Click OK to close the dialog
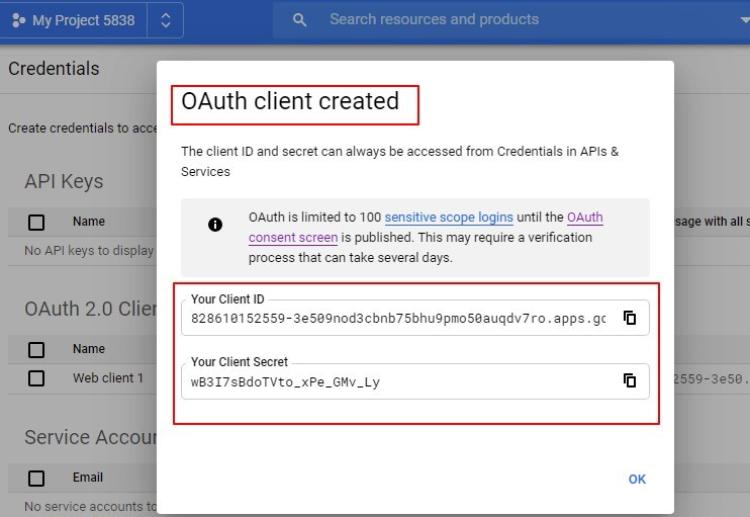Image resolution: width=750 pixels, height=517 pixels. 637,479
